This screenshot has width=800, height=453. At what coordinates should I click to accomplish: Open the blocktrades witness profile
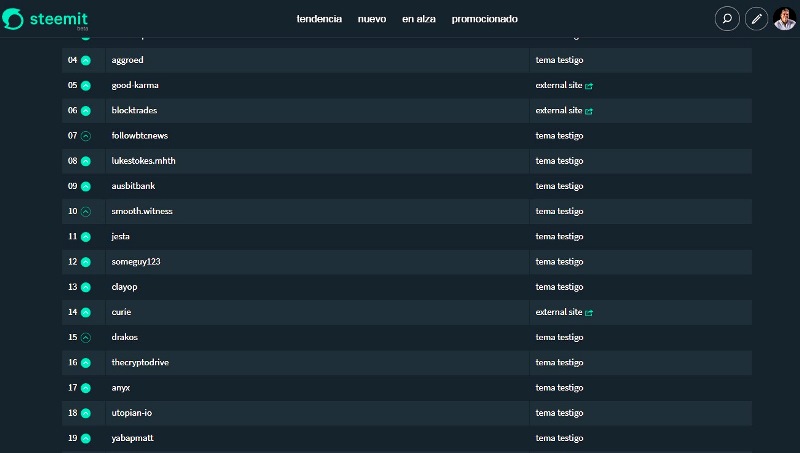134,110
